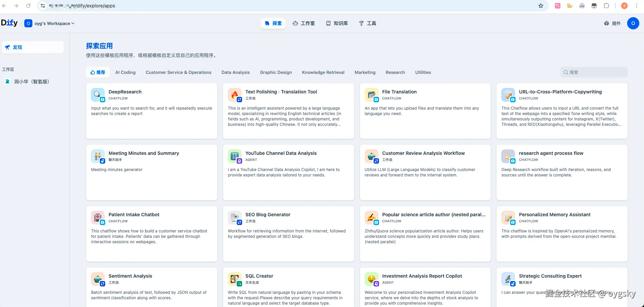Open the browser extensions puzzle icon
The image size is (644, 307).
coord(606,6)
